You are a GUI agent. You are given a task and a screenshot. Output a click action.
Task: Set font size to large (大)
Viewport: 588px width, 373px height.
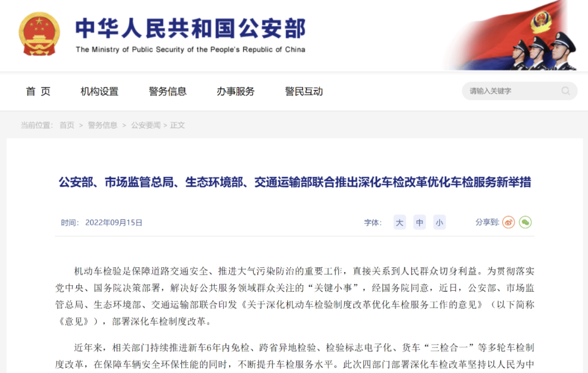[x=400, y=222]
